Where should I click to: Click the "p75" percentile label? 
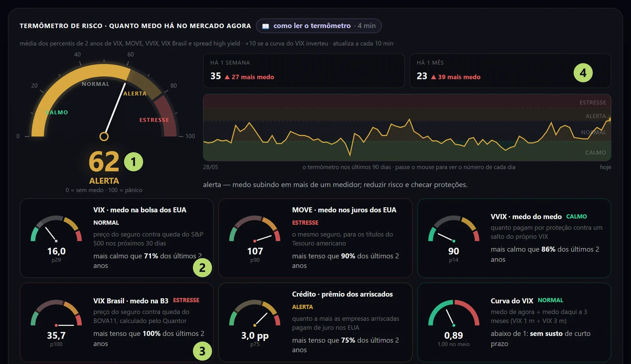pos(255,344)
